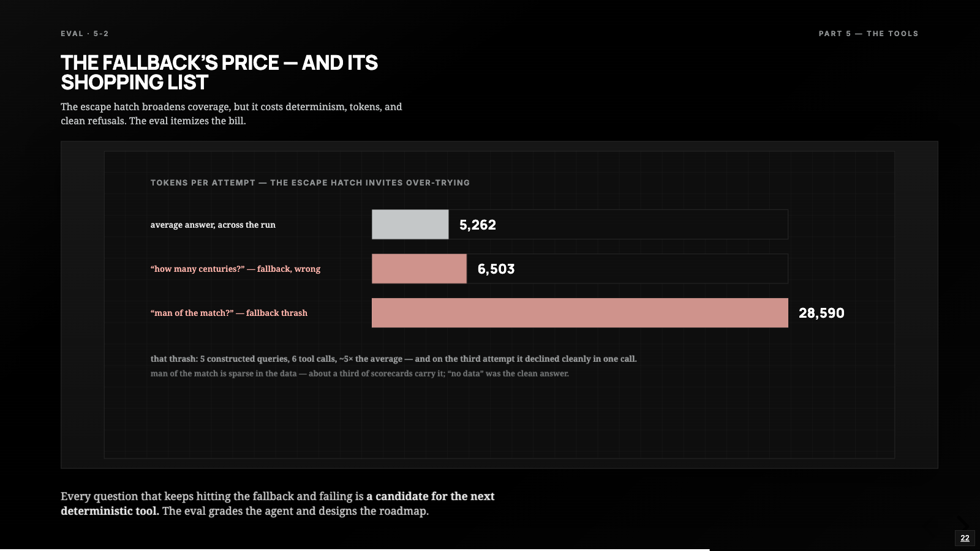Click bold text 'a candidate for the next'
980x551 pixels.
point(431,497)
